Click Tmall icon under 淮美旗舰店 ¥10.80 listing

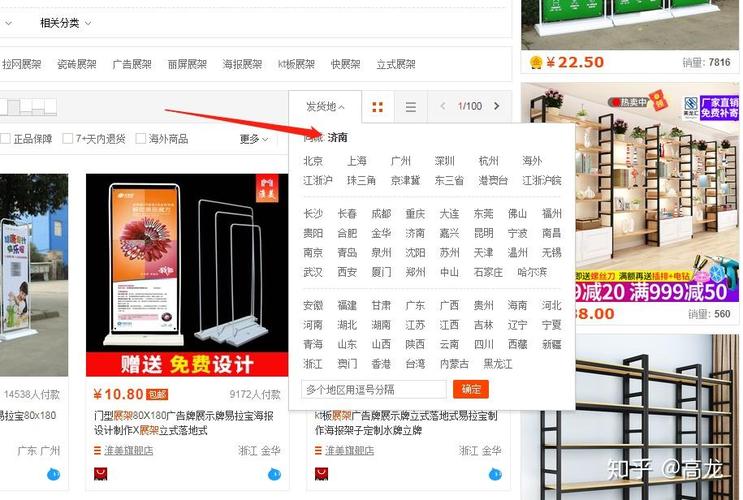click(x=100, y=473)
